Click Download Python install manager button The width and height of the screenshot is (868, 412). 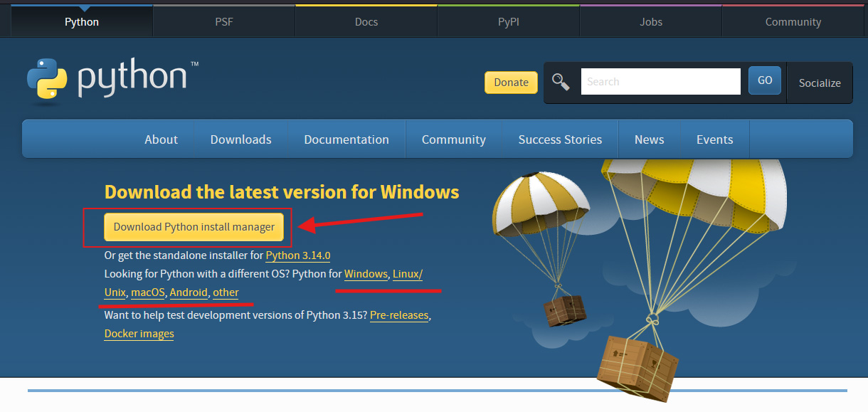coord(194,227)
